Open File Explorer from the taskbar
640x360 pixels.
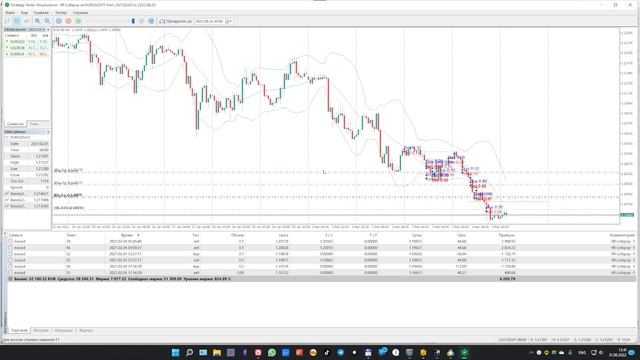tap(217, 353)
